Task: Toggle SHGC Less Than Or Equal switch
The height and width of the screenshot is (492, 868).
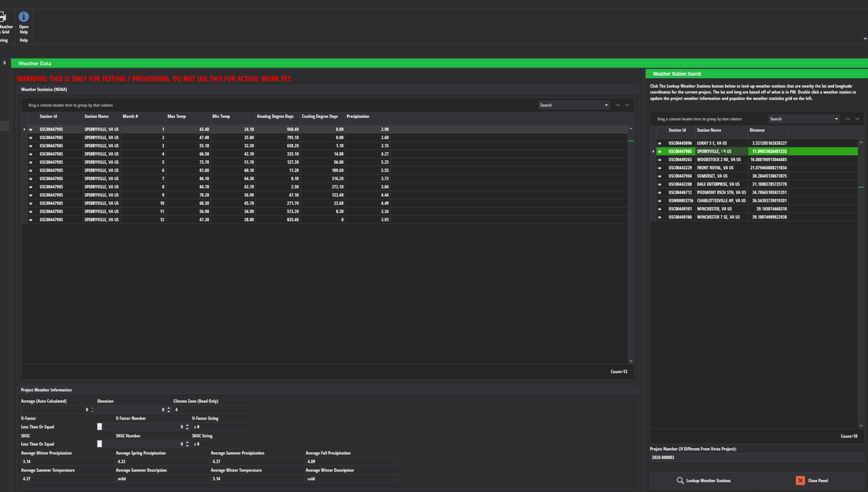Action: click(x=105, y=444)
